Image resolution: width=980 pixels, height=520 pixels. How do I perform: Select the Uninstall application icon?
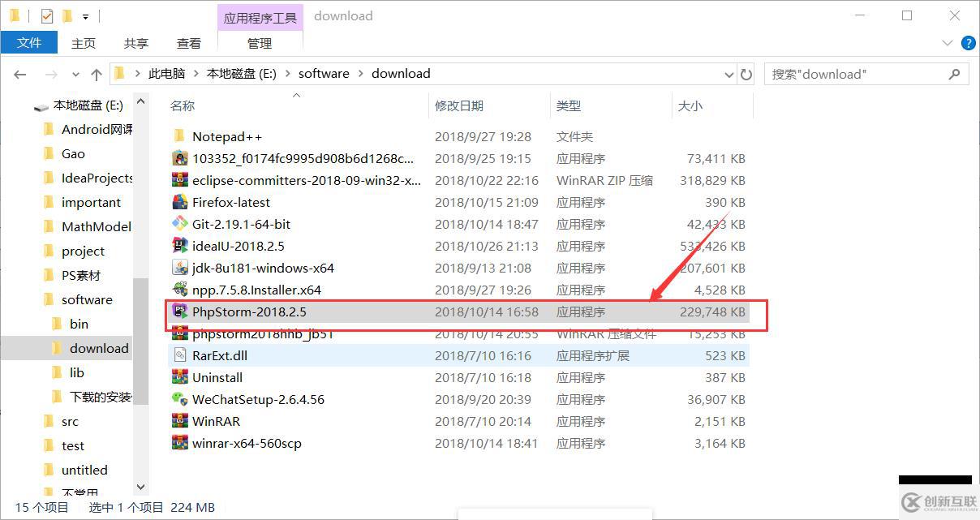coord(180,377)
